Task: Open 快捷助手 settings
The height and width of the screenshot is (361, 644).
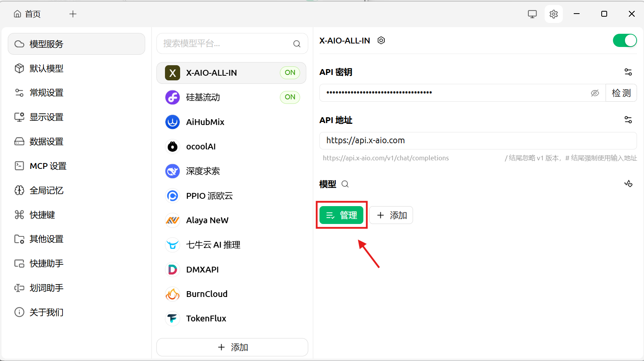Action: [76, 263]
